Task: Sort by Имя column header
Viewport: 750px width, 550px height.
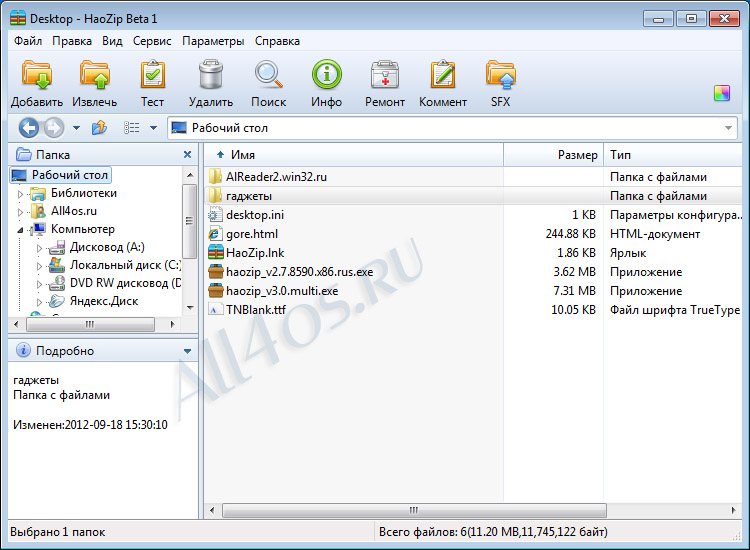Action: [x=354, y=155]
